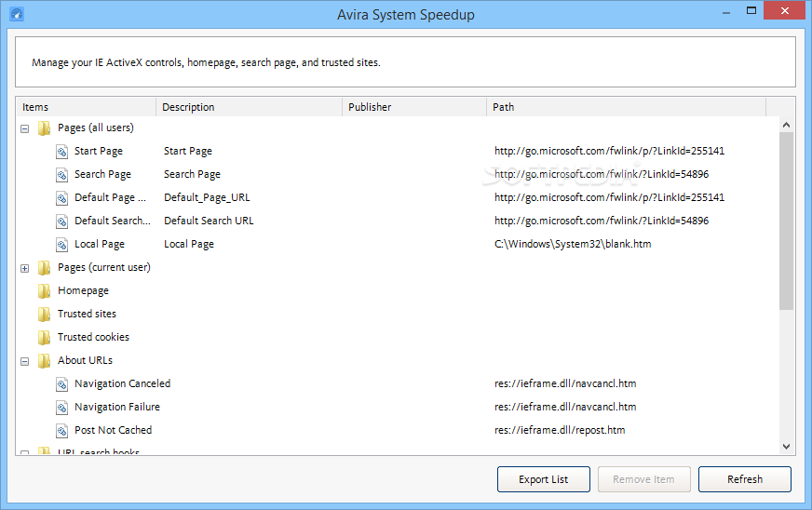
Task: Click the Default Page item icon
Action: [61, 198]
